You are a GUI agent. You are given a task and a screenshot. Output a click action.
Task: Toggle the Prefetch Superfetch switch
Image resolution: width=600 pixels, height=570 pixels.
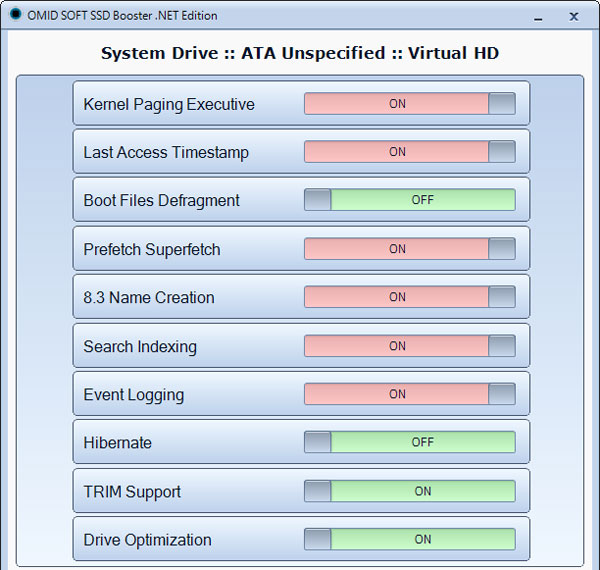point(410,249)
